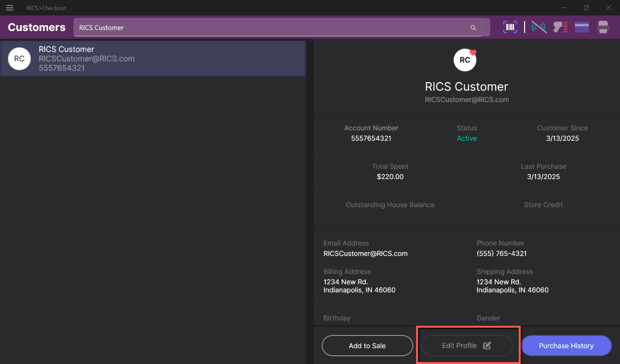Screen dimensions: 620x364
Task: Click the credit card terminal icon
Action: (x=582, y=27)
